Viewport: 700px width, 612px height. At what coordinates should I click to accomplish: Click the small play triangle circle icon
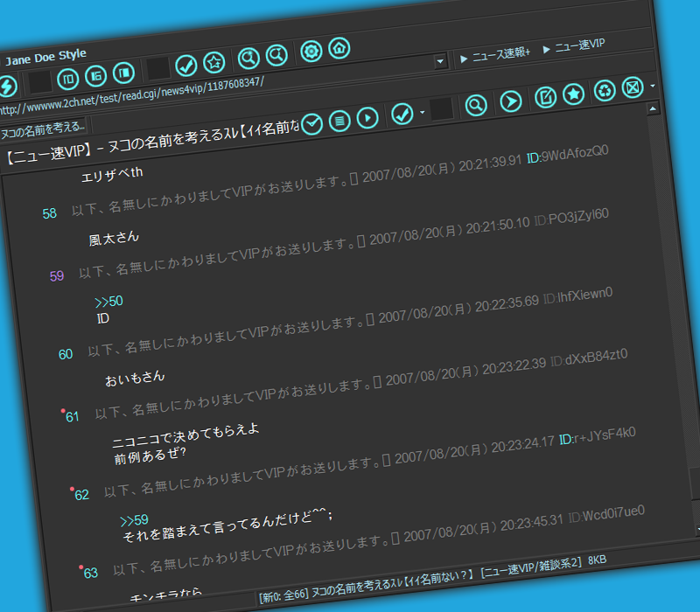pos(367,118)
